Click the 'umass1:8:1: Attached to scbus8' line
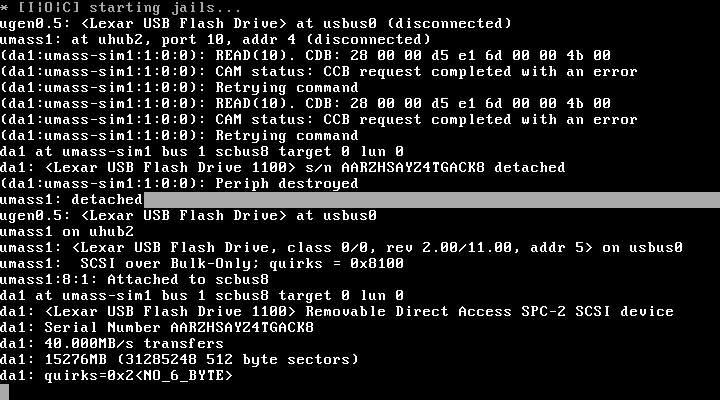Viewport: 720px width, 400px height. (x=135, y=279)
